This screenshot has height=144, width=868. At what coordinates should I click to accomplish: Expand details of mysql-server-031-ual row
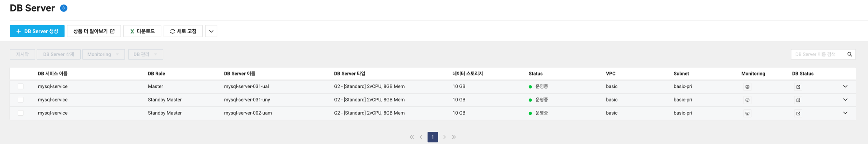pyautogui.click(x=845, y=86)
